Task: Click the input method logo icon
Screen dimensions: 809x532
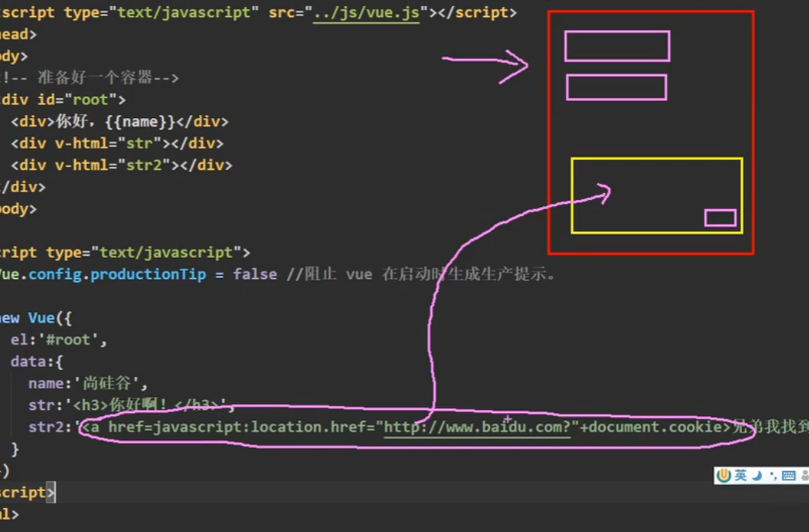Action: [723, 476]
